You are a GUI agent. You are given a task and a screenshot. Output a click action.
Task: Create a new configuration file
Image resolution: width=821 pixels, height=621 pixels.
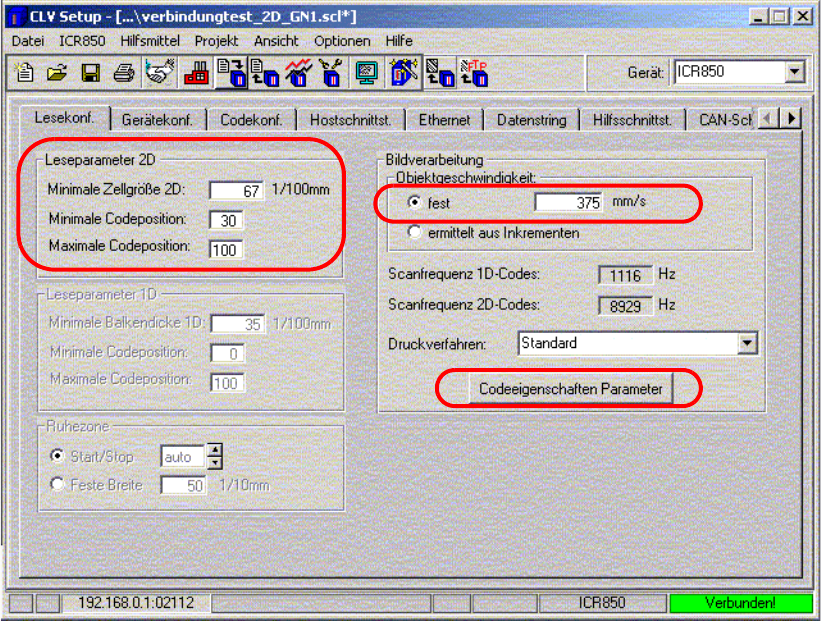[x=24, y=72]
